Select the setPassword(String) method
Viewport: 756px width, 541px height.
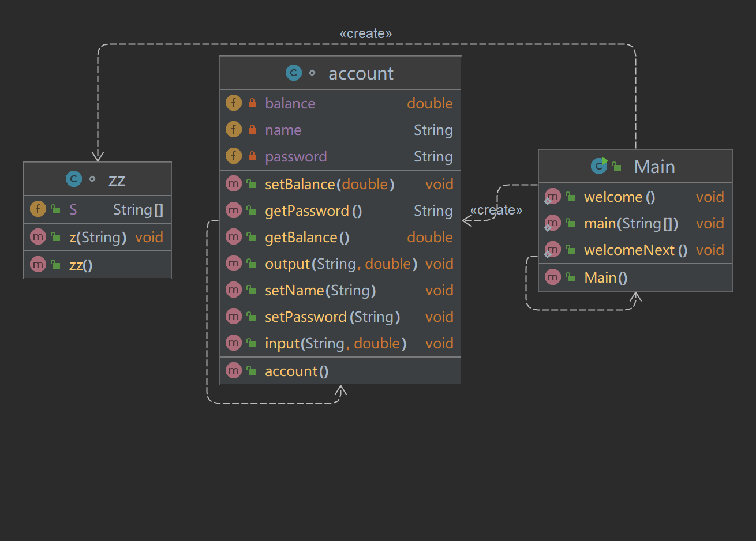(332, 317)
